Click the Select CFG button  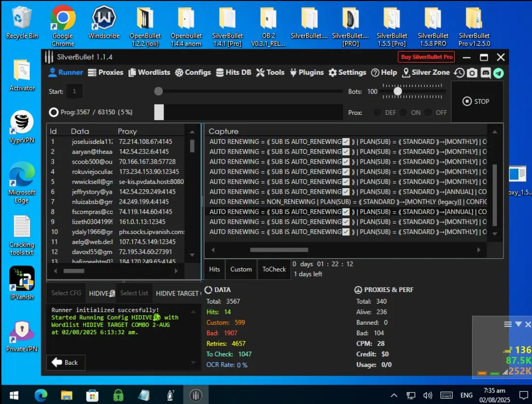(66, 293)
